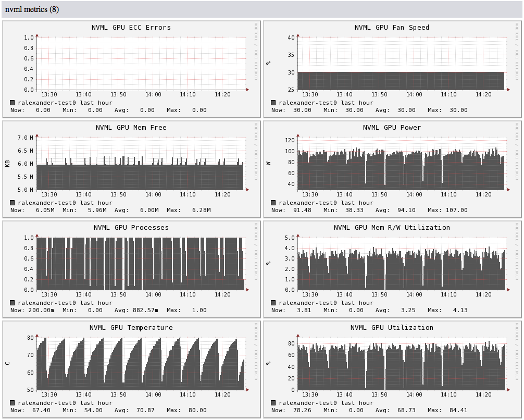Viewport: 524px width, 420px height.
Task: Select the NVML GPU ECC Errors graph title
Action: [x=131, y=28]
